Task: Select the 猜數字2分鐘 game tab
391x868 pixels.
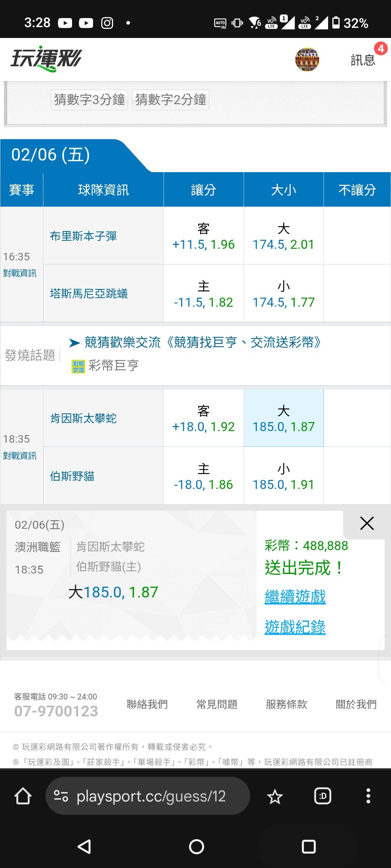Action: (171, 99)
